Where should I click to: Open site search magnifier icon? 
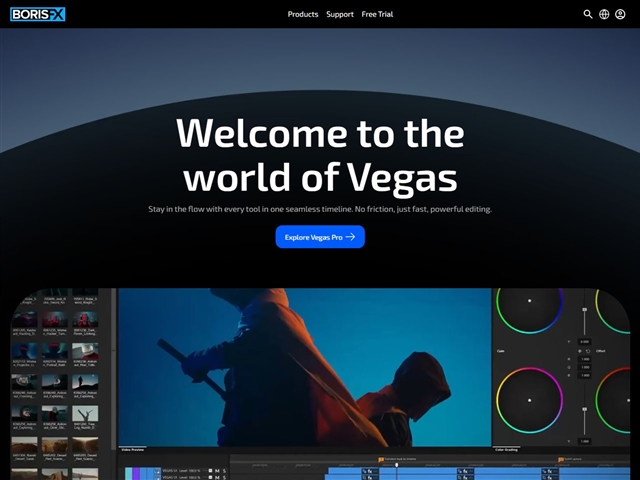coord(588,14)
